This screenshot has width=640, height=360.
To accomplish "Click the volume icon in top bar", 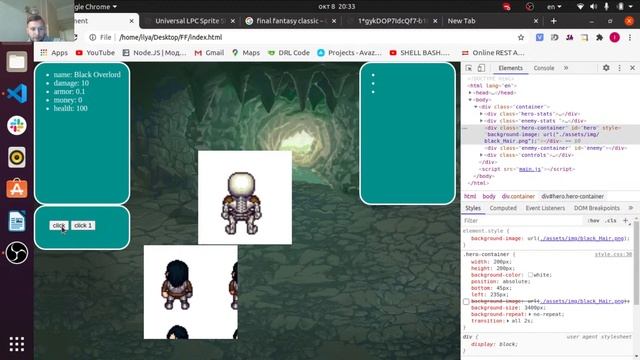I will [x=593, y=7].
